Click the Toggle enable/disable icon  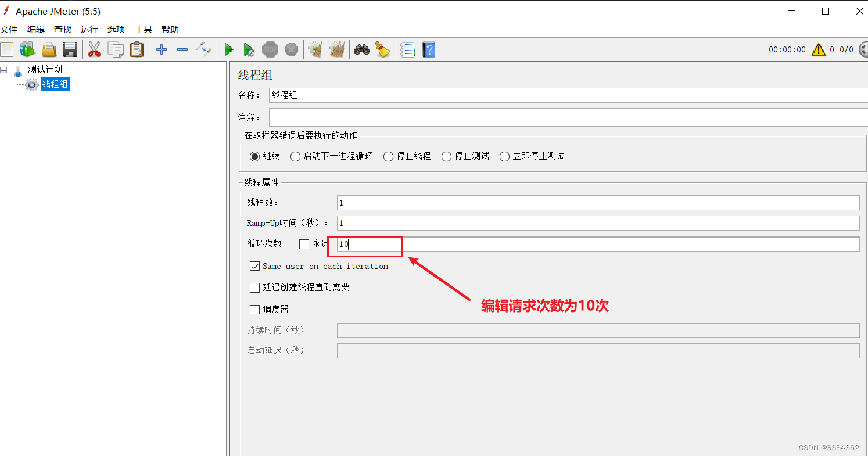click(x=203, y=49)
